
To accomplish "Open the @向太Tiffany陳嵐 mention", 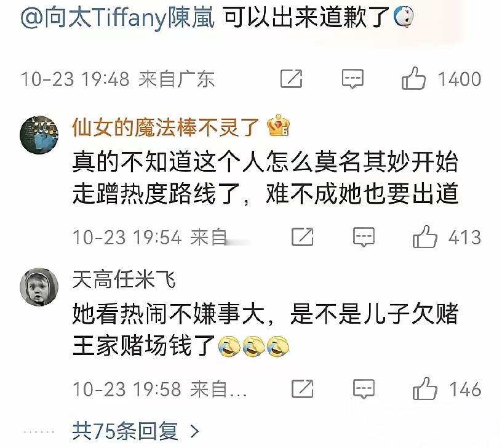I will coord(118,17).
